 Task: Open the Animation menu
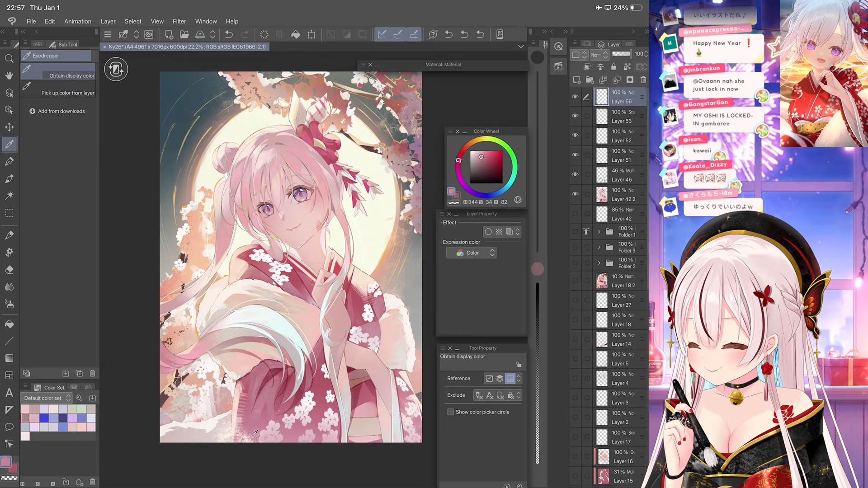pyautogui.click(x=77, y=21)
